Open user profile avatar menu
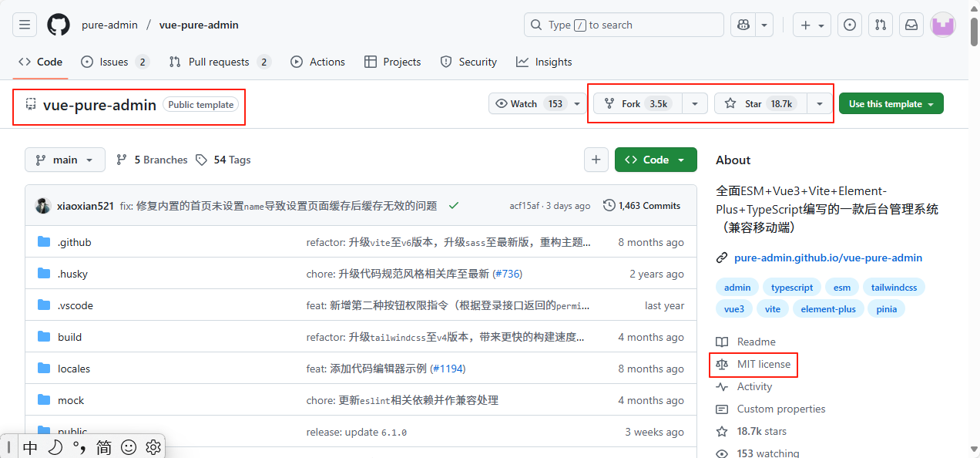Screen dimensions: 980x458 click(943, 25)
